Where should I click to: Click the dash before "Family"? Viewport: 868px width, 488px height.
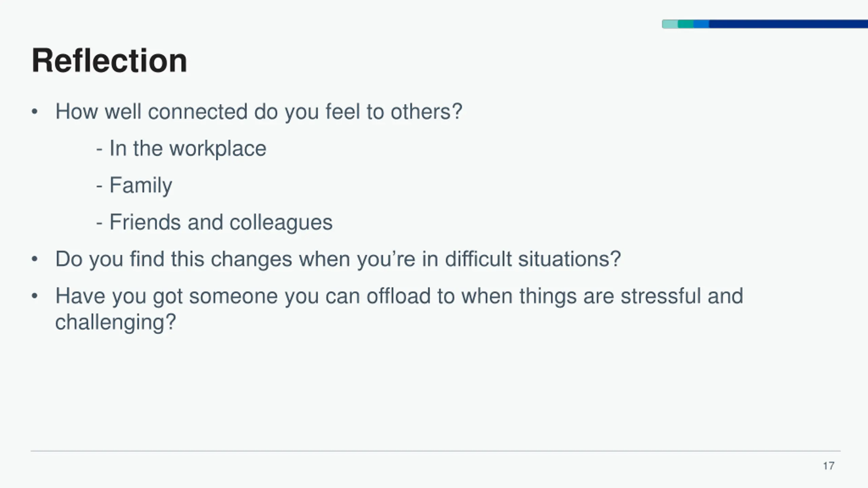[99, 186]
